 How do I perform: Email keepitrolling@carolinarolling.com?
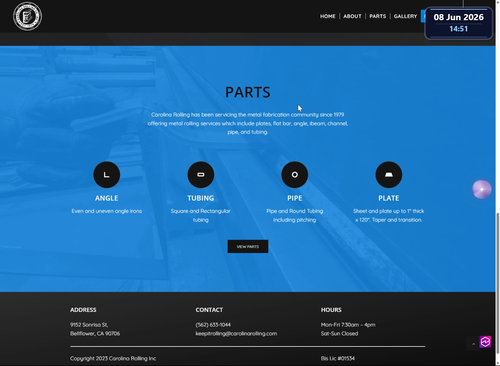point(236,333)
